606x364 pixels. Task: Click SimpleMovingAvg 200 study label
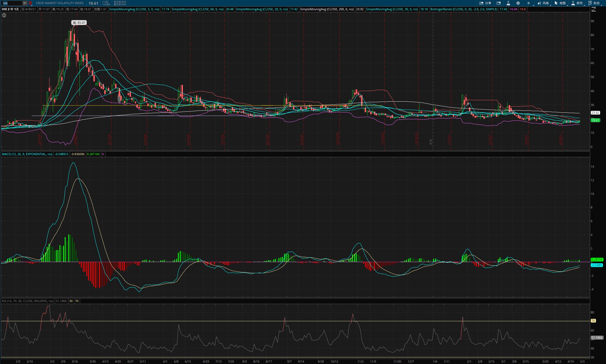327,9
